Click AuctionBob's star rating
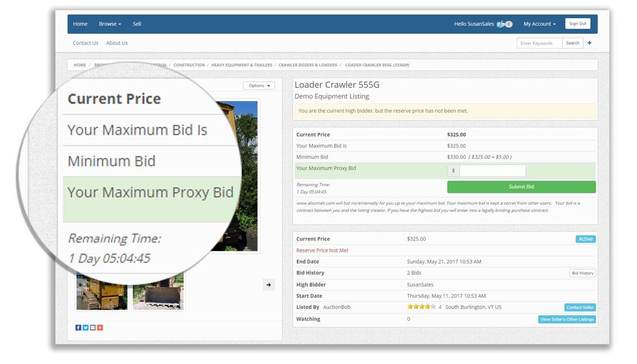The width and height of the screenshot is (637, 364). click(422, 306)
